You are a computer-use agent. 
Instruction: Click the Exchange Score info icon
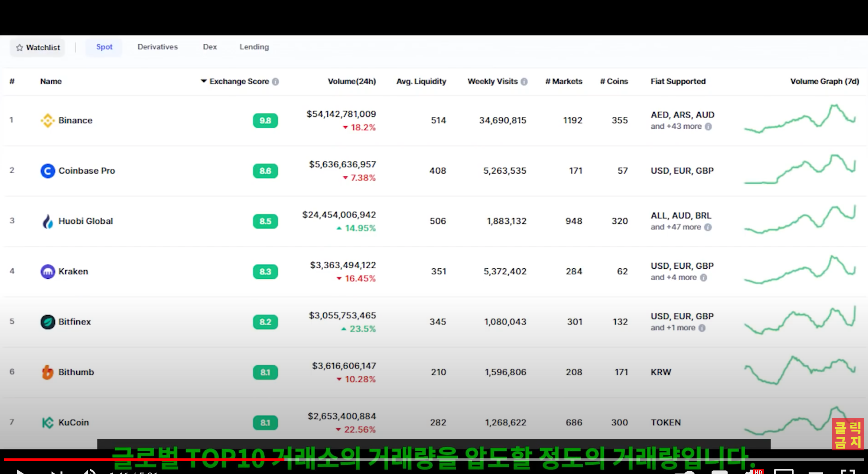click(x=276, y=82)
